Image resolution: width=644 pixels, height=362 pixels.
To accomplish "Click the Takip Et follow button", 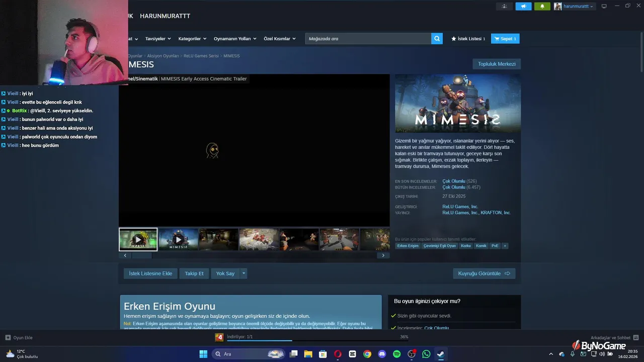I will click(194, 274).
